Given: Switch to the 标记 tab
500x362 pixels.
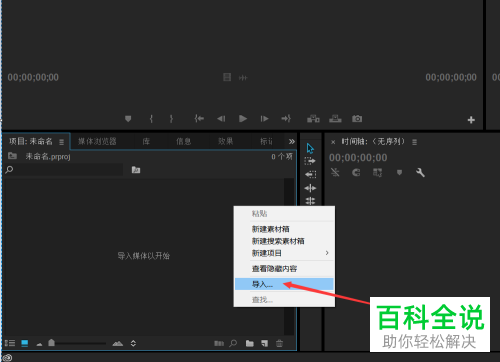Looking at the screenshot, I should pos(266,141).
